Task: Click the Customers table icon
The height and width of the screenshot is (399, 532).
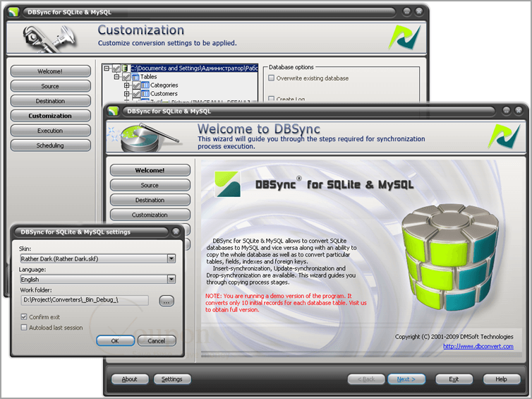Action: click(145, 94)
